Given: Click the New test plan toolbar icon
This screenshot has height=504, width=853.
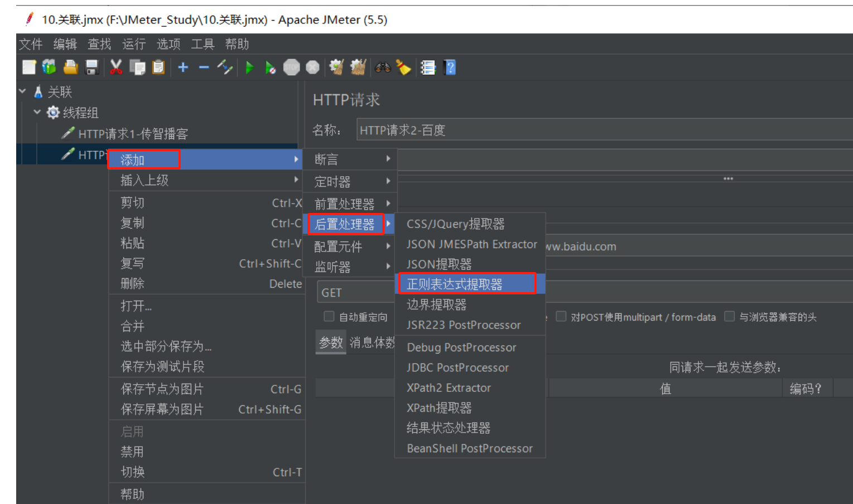Looking at the screenshot, I should click(29, 67).
